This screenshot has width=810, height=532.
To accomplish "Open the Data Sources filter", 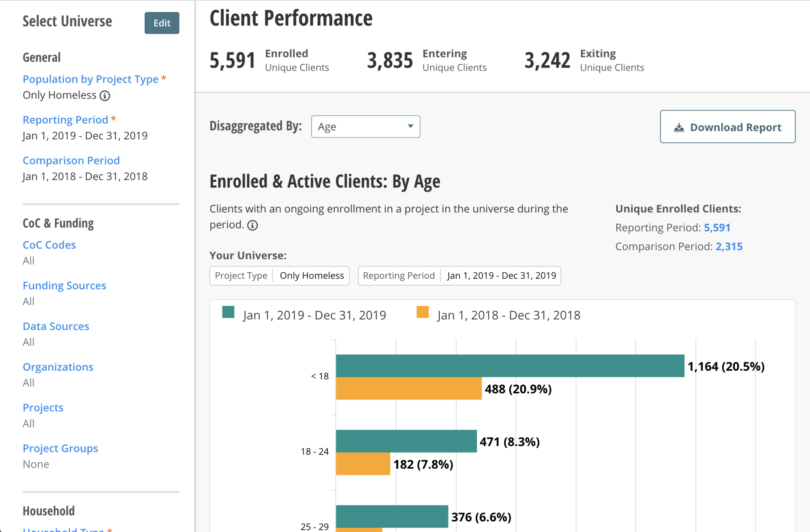I will (56, 326).
